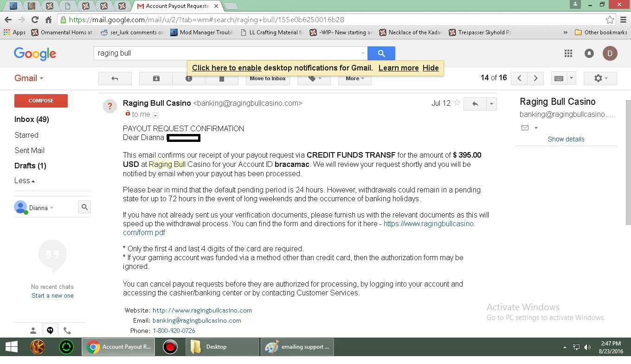Screen dimensions: 631x364
Task: Click 'Start a new one' chat link
Action: 52,295
